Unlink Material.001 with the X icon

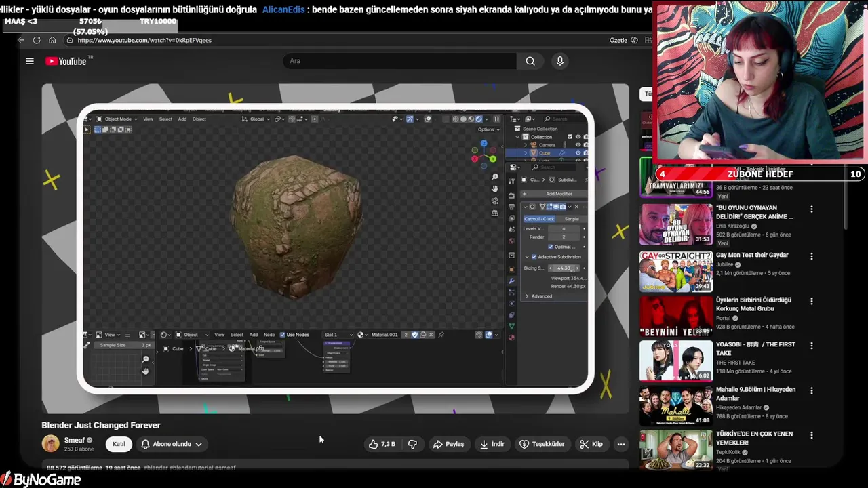coord(431,335)
